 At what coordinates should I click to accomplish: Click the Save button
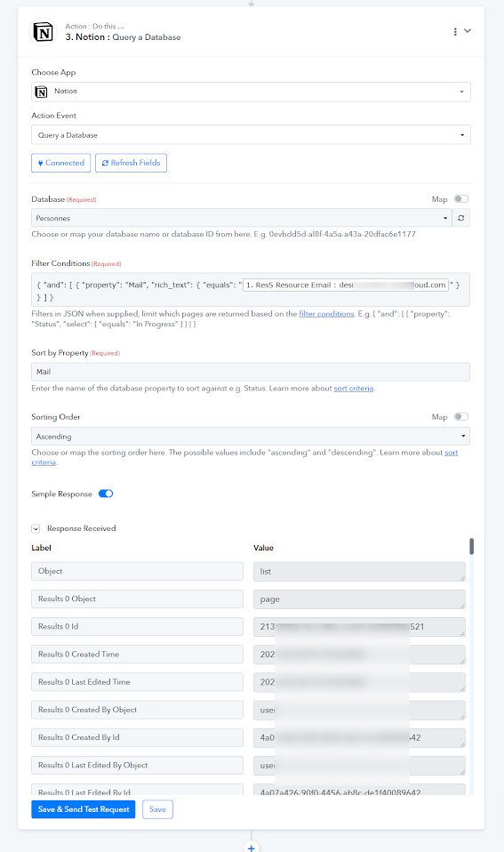click(x=157, y=809)
